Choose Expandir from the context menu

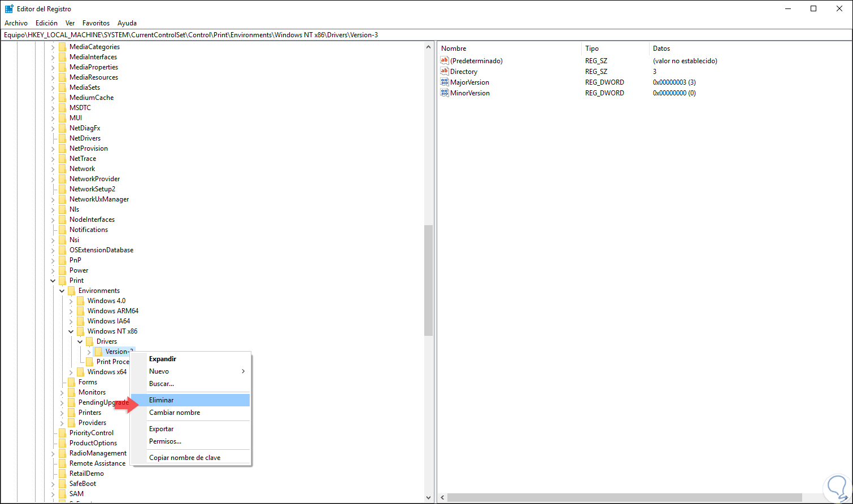[190, 359]
